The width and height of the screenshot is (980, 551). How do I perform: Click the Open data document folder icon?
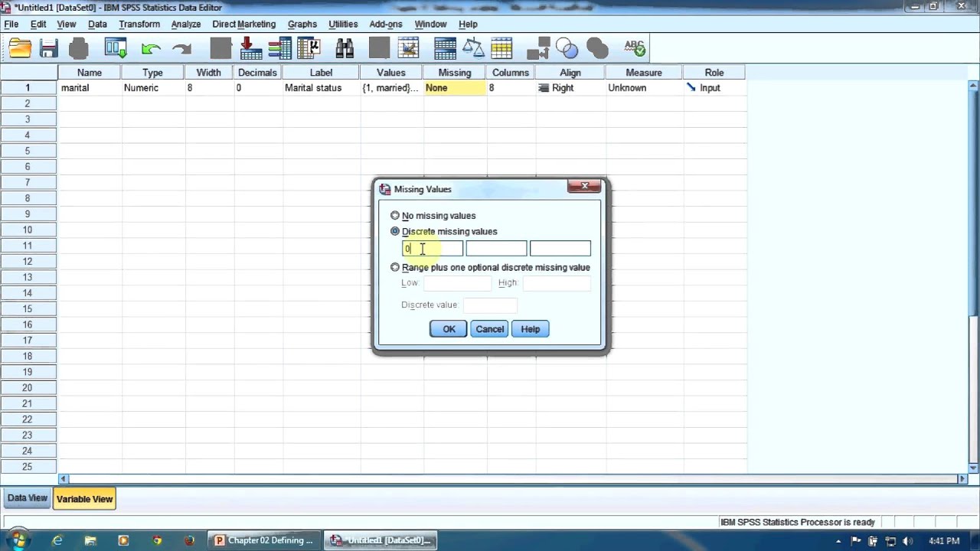[x=20, y=49]
